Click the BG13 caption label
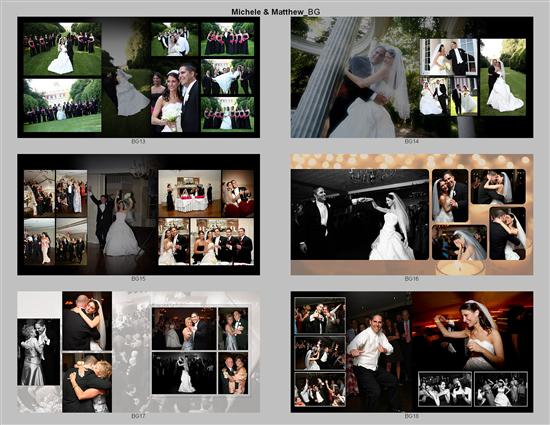550x425 pixels. coord(138,142)
